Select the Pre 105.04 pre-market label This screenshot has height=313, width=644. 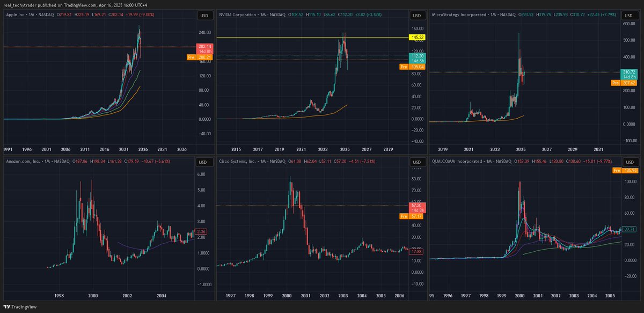[x=413, y=67]
